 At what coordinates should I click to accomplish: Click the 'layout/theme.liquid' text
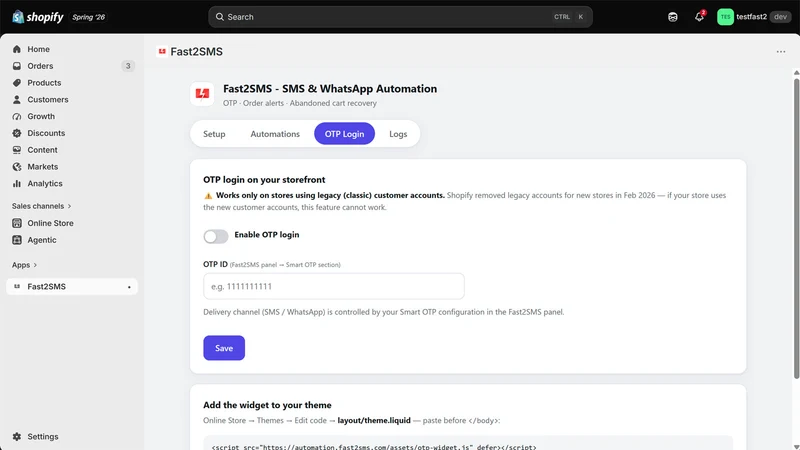[x=374, y=420]
